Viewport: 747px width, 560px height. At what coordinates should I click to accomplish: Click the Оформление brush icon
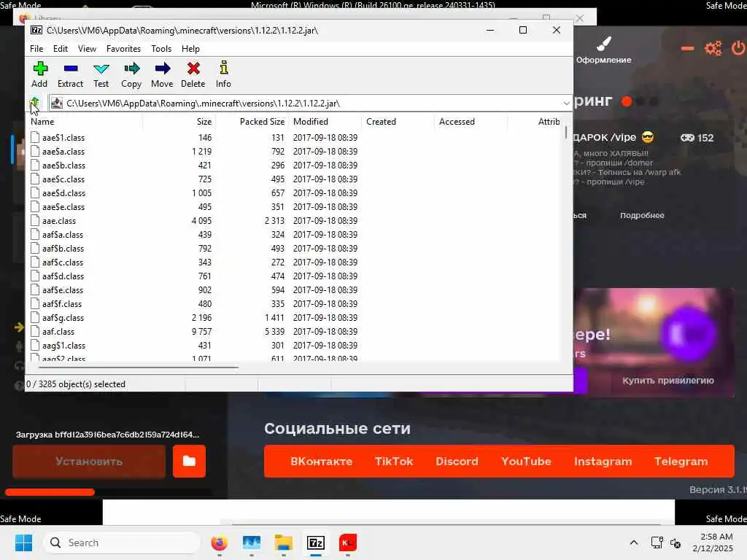click(603, 44)
